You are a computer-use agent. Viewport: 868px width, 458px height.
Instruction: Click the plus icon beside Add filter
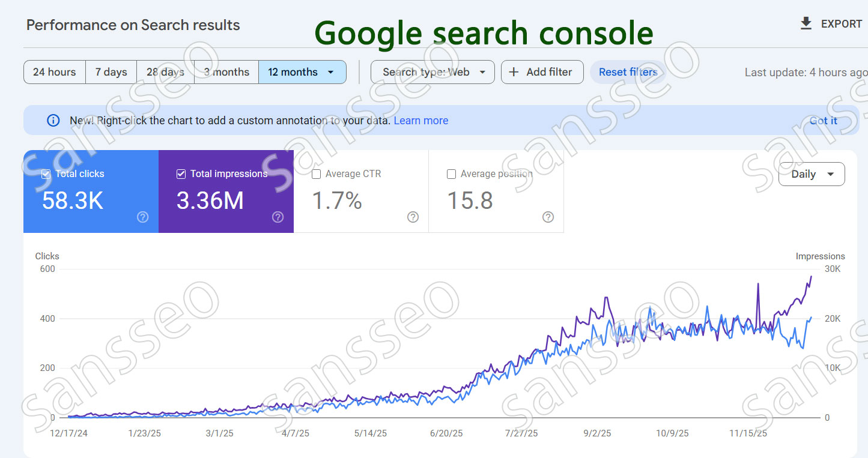coord(514,72)
